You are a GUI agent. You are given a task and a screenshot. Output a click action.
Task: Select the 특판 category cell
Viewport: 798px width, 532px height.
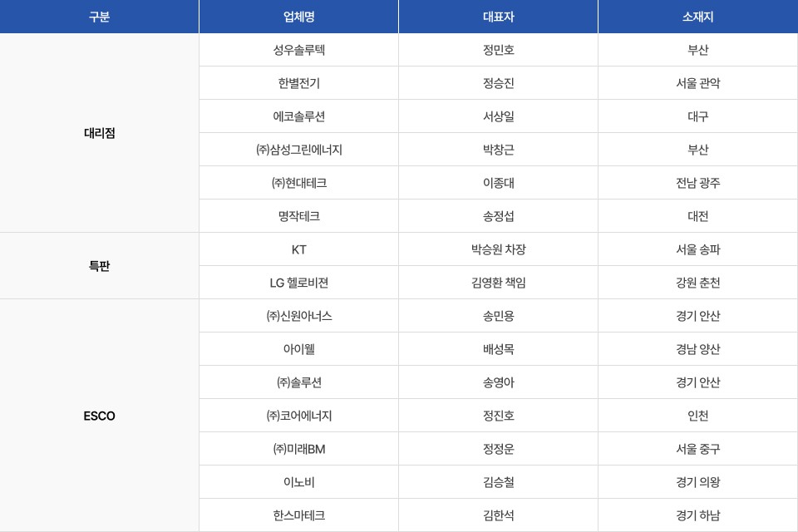pos(99,266)
